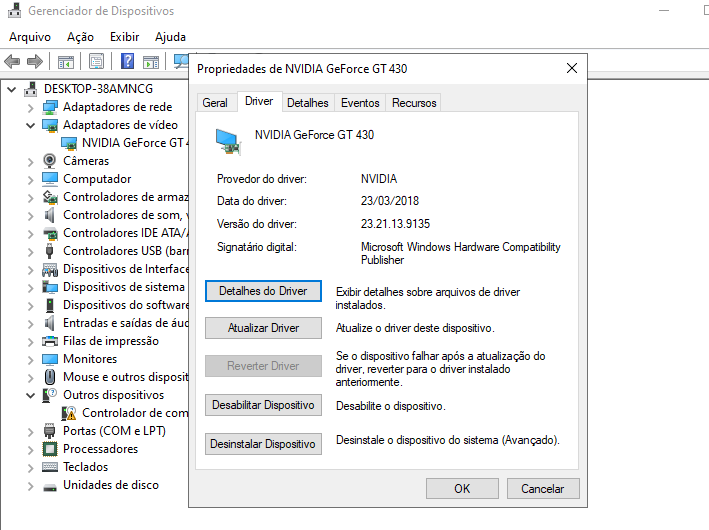The image size is (709, 530).
Task: Switch to the Detalhes tab
Action: pos(307,103)
